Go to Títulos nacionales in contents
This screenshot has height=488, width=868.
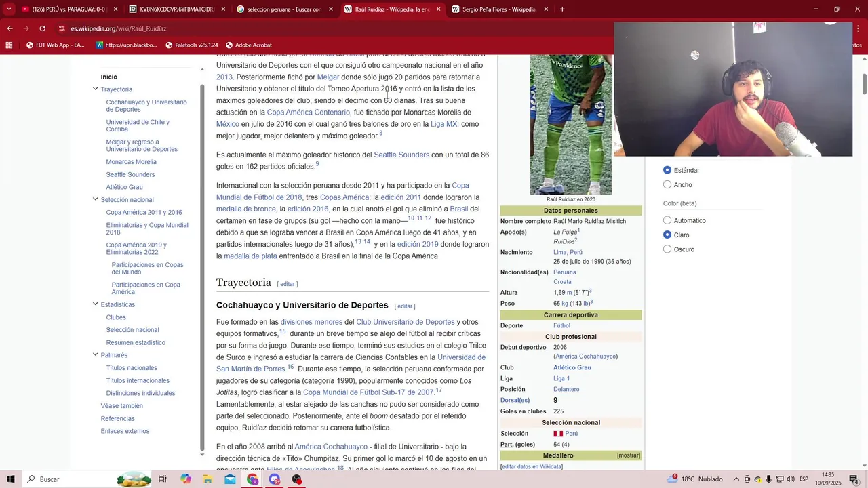[132, 368]
